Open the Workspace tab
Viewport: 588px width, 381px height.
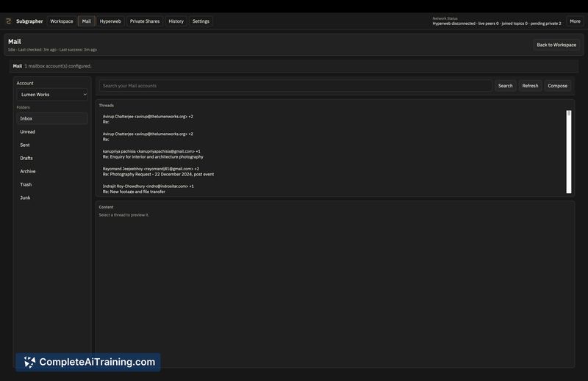pyautogui.click(x=62, y=21)
